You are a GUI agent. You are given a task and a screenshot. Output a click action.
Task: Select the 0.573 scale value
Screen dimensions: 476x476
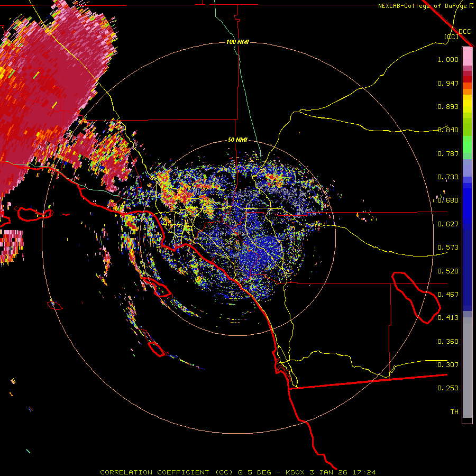448,248
